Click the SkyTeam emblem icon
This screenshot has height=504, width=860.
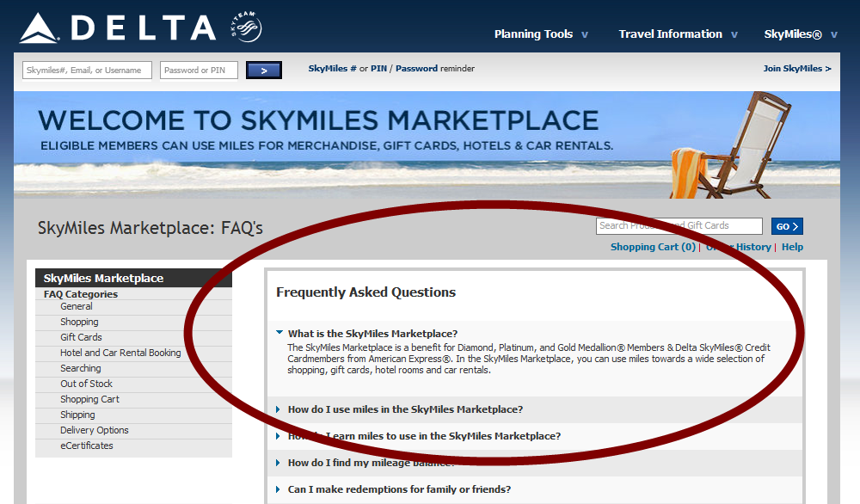tap(245, 28)
